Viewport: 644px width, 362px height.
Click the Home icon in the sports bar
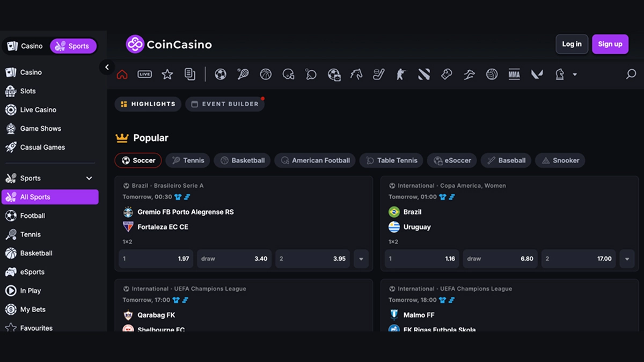coord(122,75)
